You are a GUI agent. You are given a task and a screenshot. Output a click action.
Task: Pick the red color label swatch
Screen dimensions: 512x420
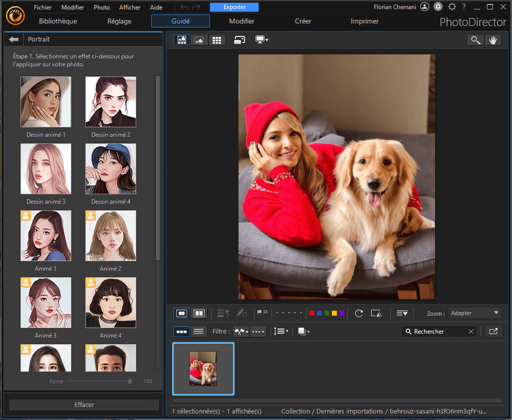click(312, 313)
